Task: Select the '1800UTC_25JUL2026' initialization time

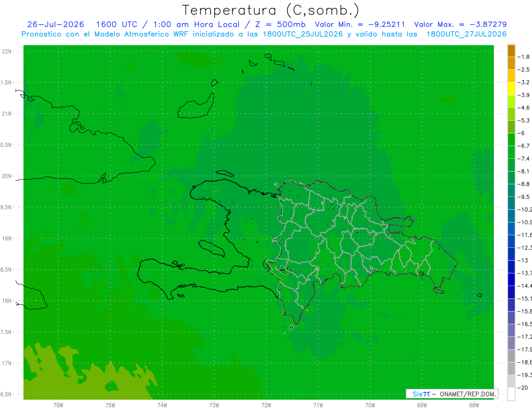Action: (x=303, y=34)
